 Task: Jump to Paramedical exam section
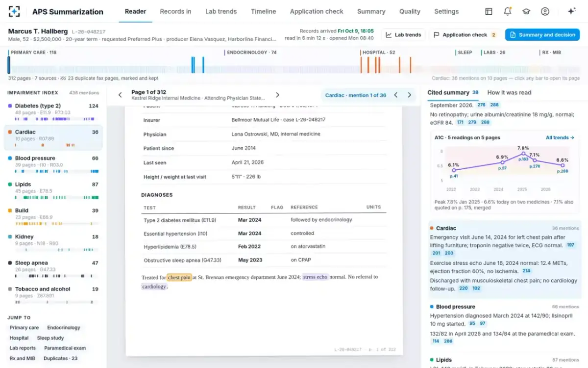[x=65, y=348]
